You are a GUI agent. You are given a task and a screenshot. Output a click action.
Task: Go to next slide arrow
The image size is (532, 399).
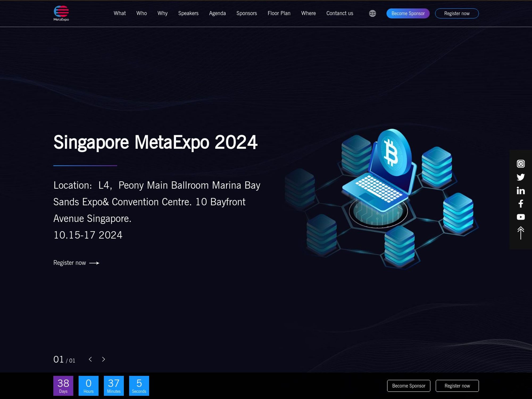tap(103, 359)
